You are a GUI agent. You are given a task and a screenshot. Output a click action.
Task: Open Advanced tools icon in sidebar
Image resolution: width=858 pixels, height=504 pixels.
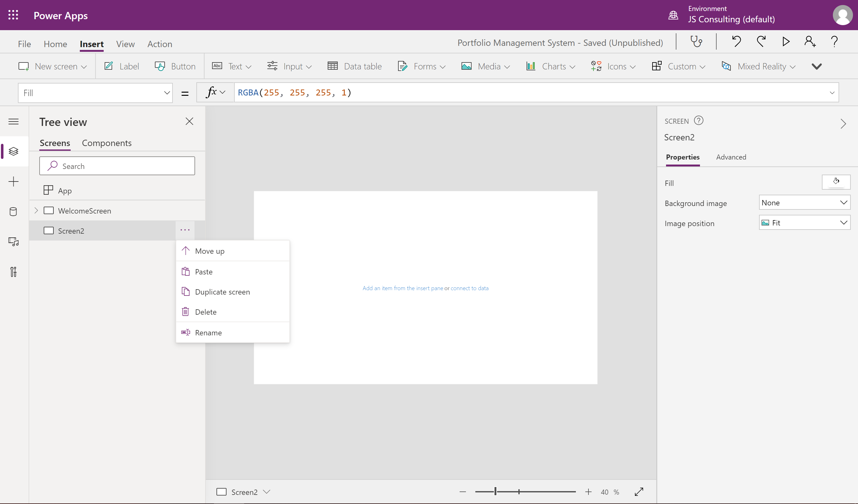tap(13, 272)
